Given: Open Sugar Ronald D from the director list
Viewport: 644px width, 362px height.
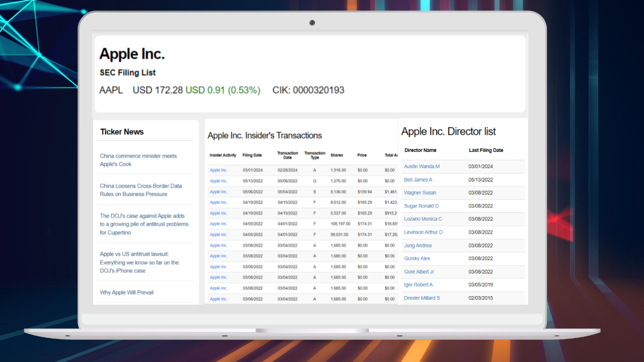Looking at the screenshot, I should [421, 206].
